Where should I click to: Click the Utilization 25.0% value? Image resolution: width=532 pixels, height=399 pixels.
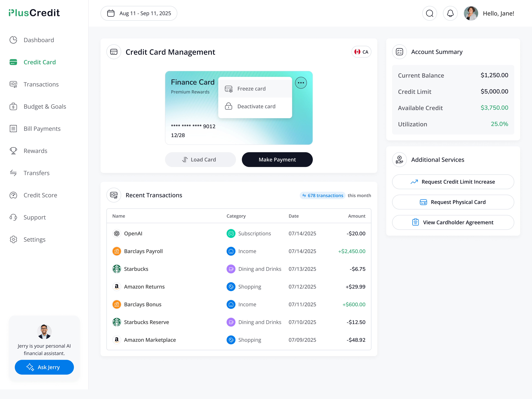tap(499, 124)
